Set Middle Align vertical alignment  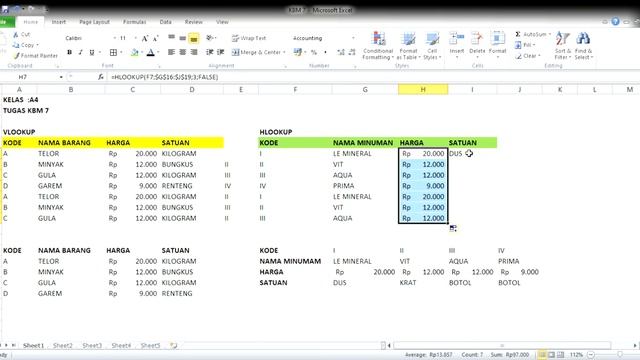[182, 38]
